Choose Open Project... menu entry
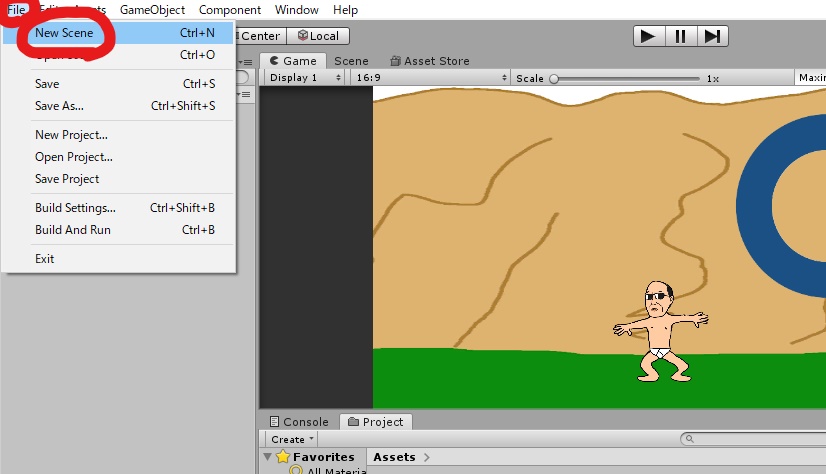 click(119, 157)
